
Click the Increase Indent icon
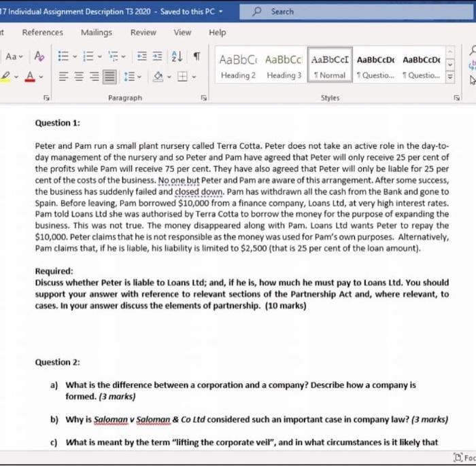click(157, 56)
